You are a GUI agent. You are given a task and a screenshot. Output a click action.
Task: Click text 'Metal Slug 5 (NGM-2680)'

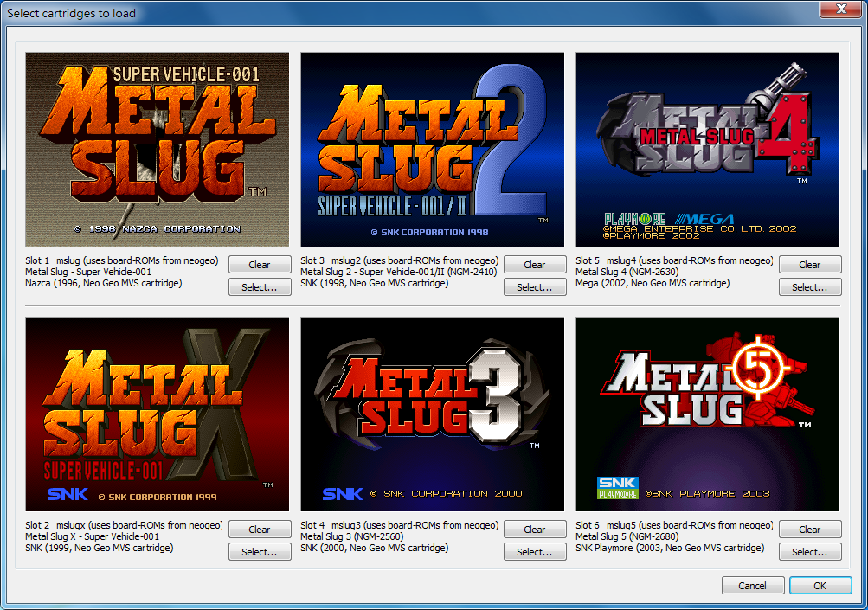coord(627,536)
